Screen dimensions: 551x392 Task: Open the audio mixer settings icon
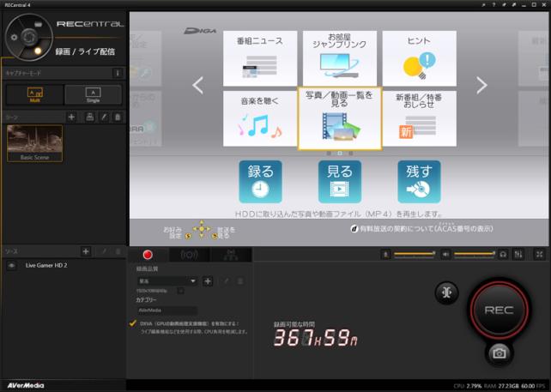coord(518,254)
